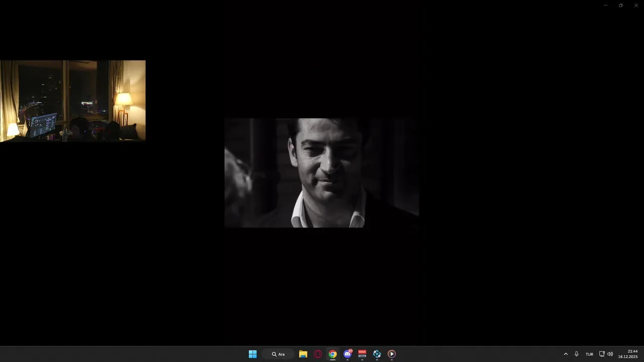This screenshot has height=362, width=644.
Task: Open the media player taskbar icon
Action: 391,354
